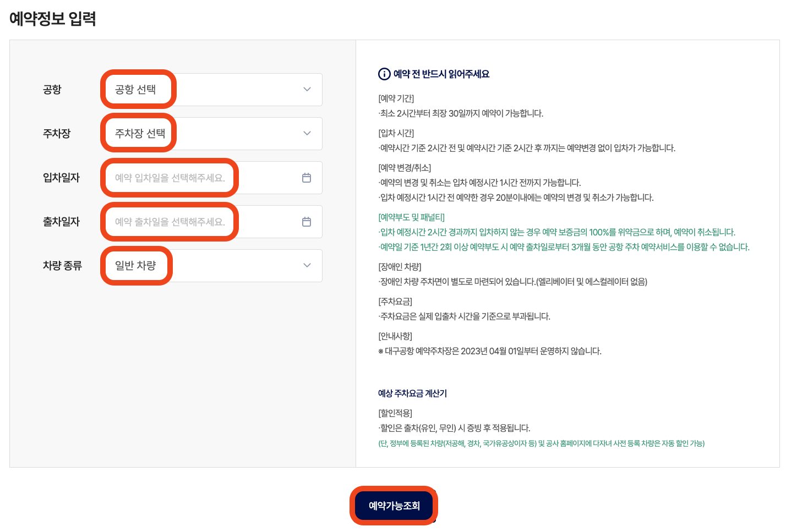Click the 예약가능조회 availability search button
Image resolution: width=786 pixels, height=532 pixels.
(394, 505)
